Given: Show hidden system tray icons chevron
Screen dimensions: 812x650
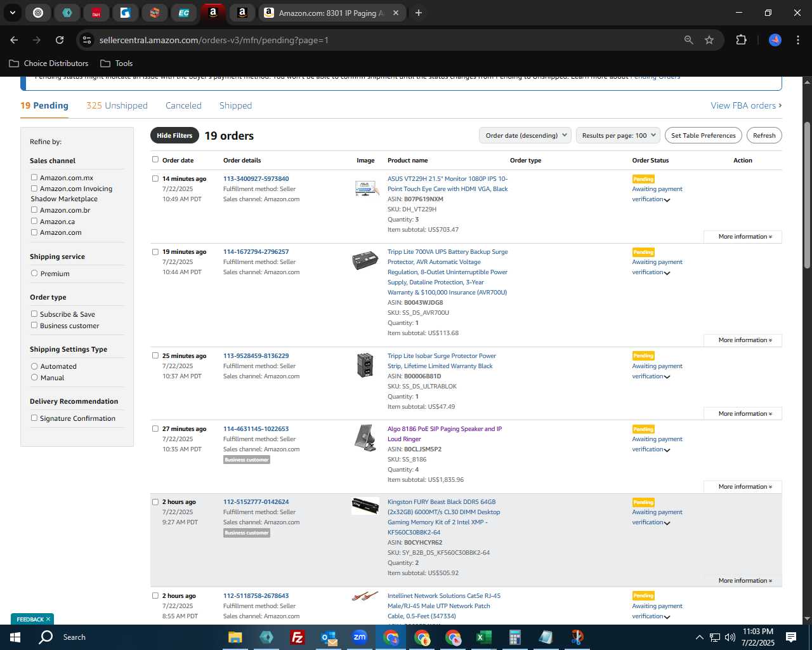Looking at the screenshot, I should click(x=699, y=637).
